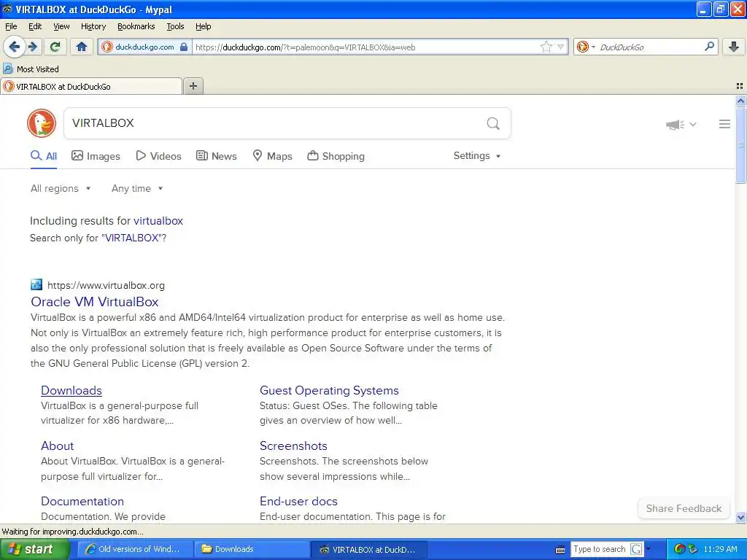Open the Most Visited bookmarks folder
Screen dimensions: 747x560
(x=31, y=69)
